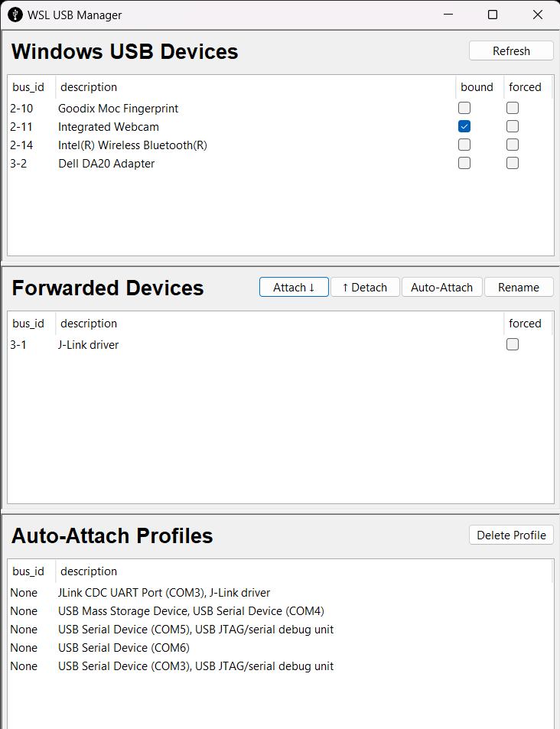The width and height of the screenshot is (560, 729).
Task: Select the Goodix Moc Fingerprint row
Action: pyautogui.click(x=281, y=109)
